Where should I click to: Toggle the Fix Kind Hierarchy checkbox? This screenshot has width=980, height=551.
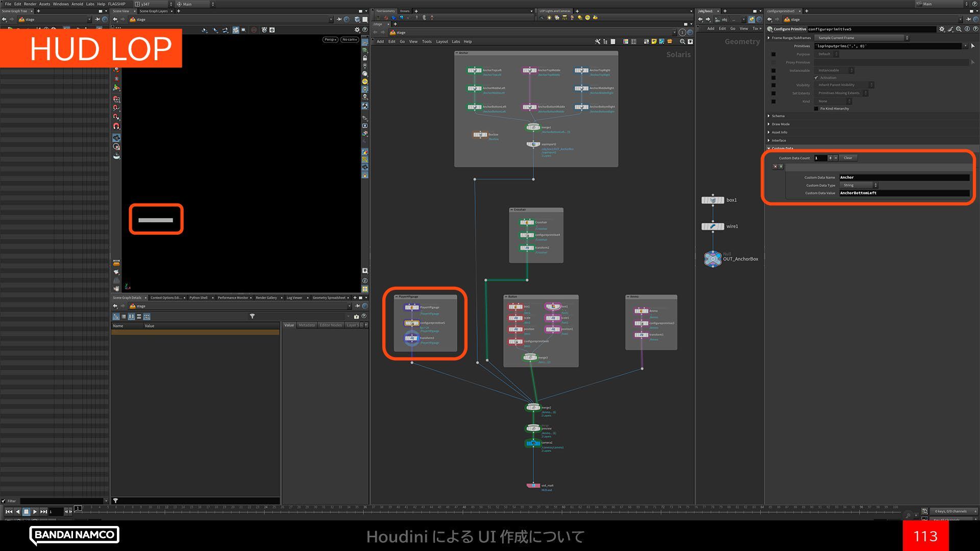(816, 109)
